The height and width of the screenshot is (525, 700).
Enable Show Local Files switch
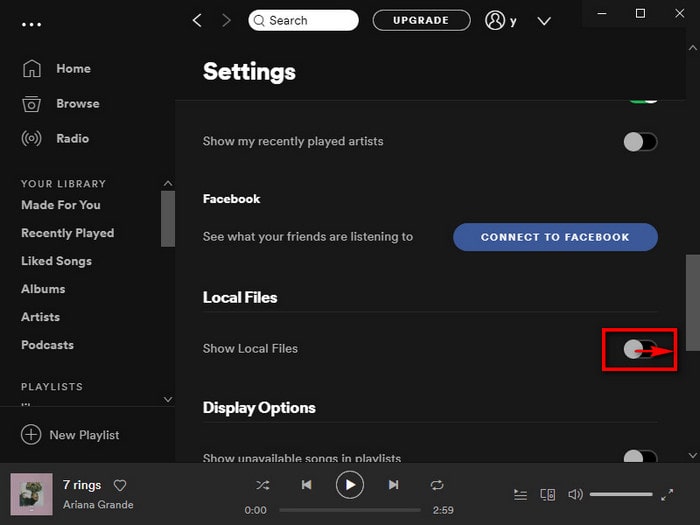tap(640, 349)
